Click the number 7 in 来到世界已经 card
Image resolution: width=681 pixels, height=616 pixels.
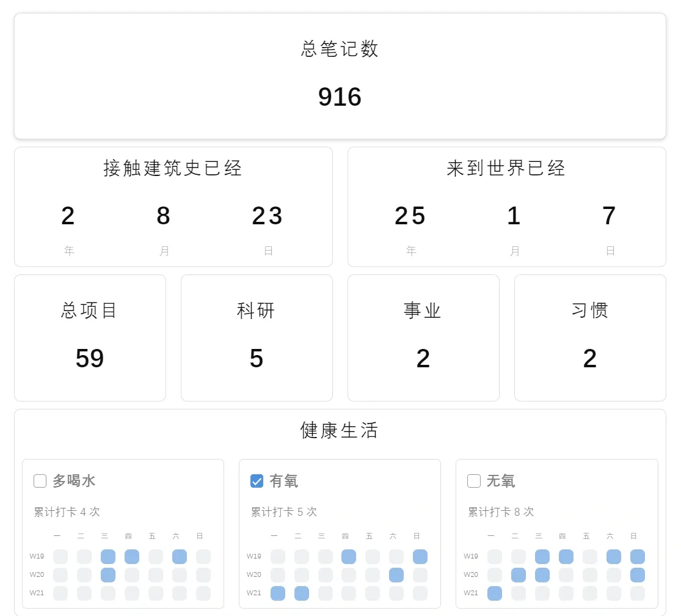(x=610, y=216)
